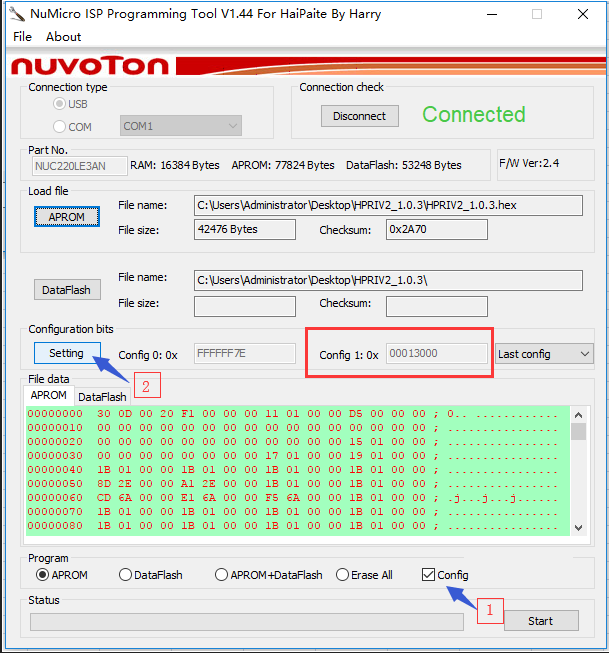Click hex data row 00000080
The height and width of the screenshot is (653, 609).
(x=292, y=526)
